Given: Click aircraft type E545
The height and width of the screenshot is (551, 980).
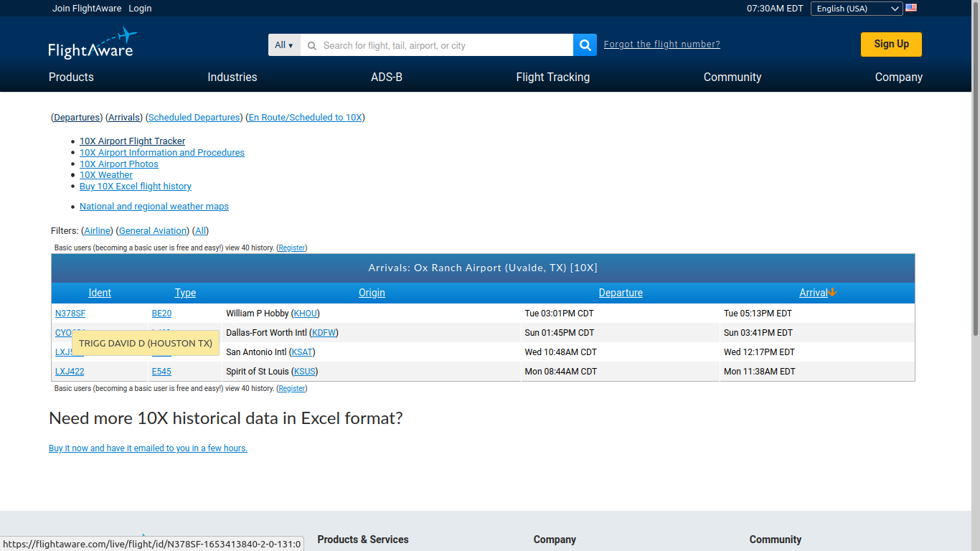Looking at the screenshot, I should pos(161,372).
